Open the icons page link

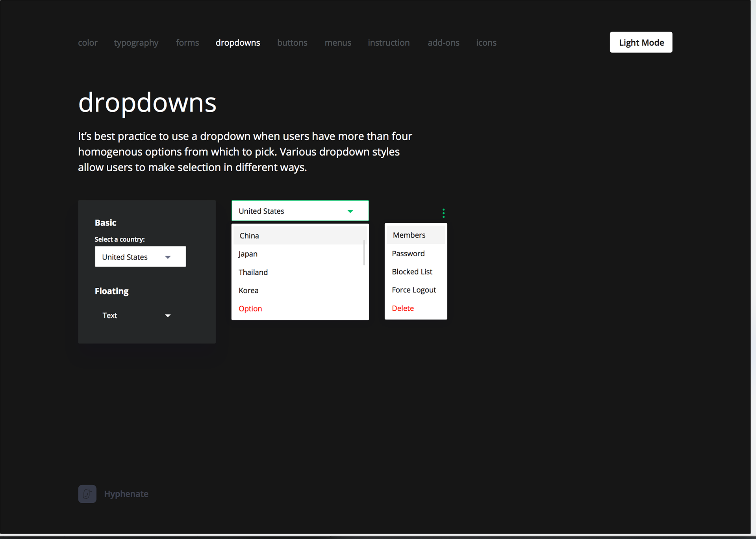[486, 43]
